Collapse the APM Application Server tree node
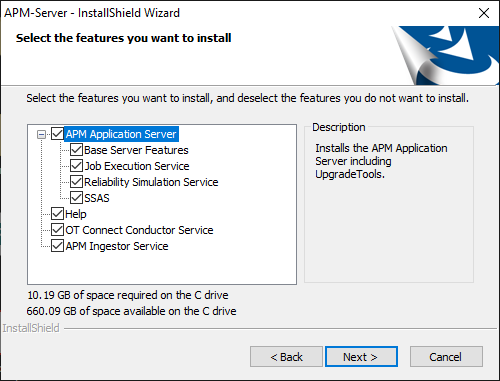 (x=41, y=134)
